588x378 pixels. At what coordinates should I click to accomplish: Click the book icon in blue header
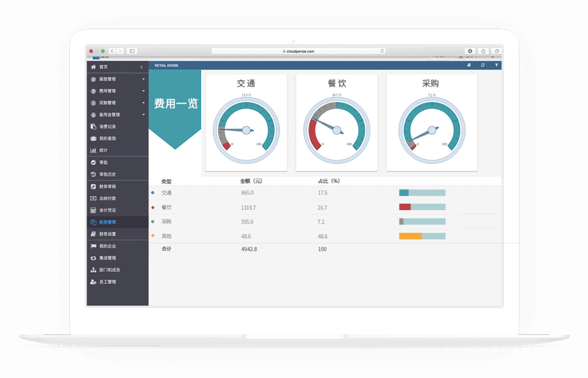click(x=469, y=65)
